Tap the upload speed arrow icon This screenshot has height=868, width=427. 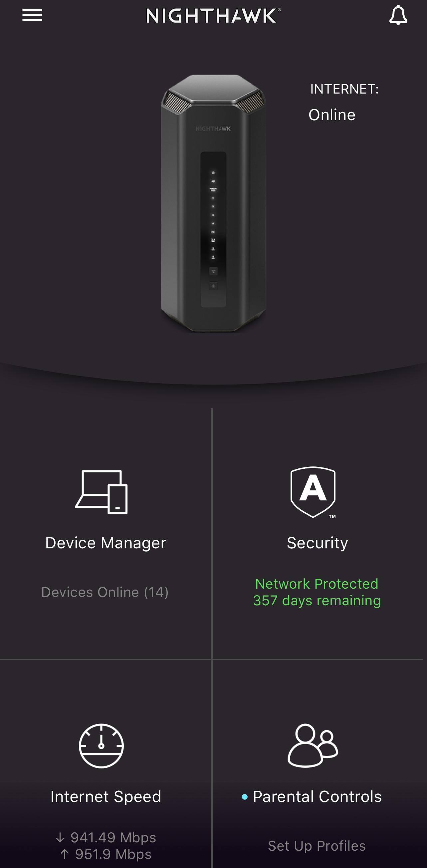[x=65, y=854]
